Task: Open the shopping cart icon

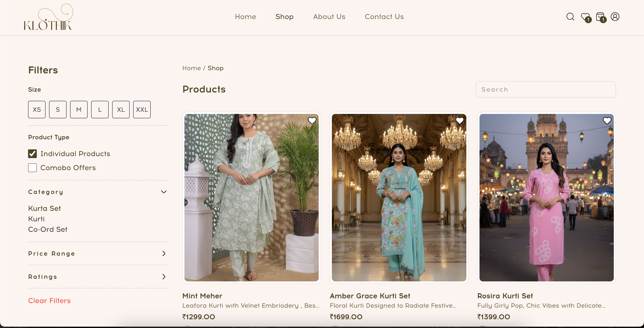Action: click(x=600, y=17)
